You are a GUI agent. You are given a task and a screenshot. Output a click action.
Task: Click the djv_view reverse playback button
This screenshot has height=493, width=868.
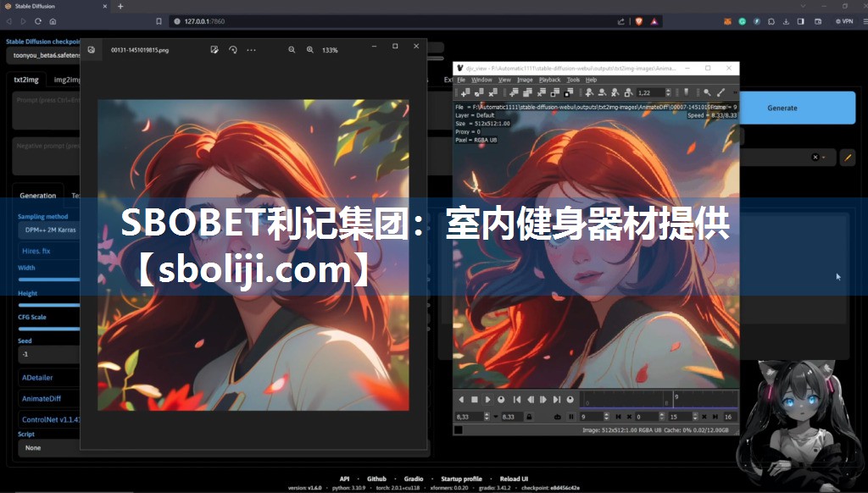coord(461,399)
